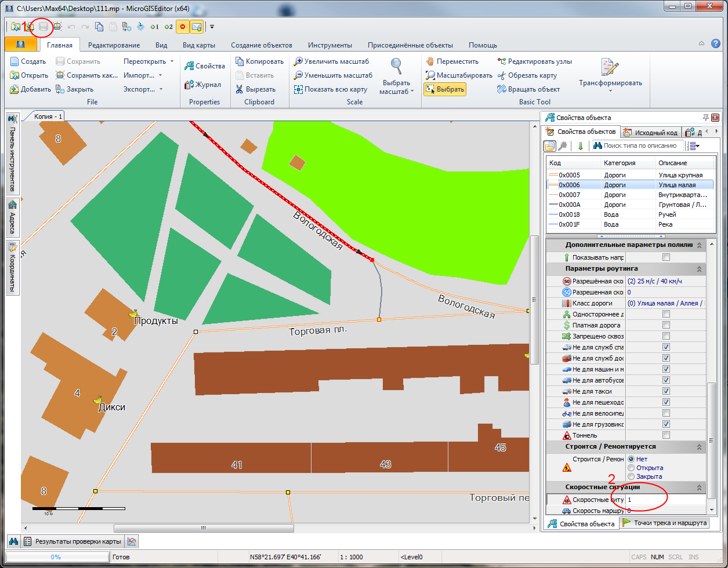Collapse the Routing parameters section
The image size is (728, 568).
[698, 269]
